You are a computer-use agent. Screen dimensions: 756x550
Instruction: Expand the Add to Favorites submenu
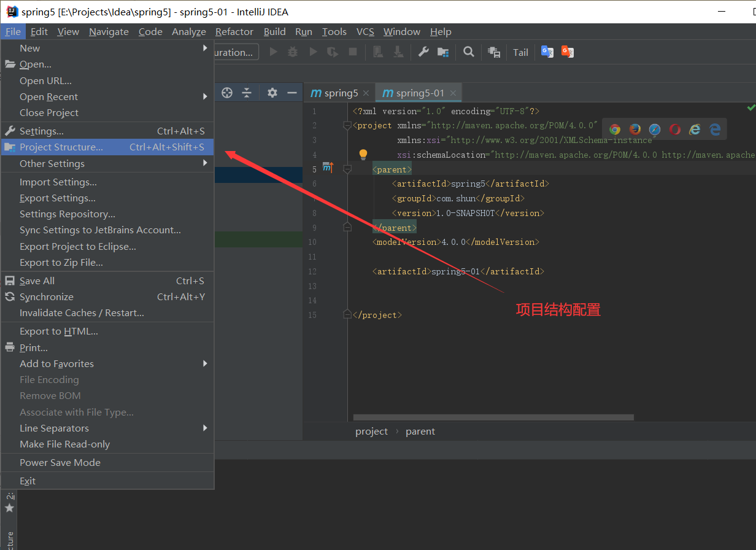[205, 363]
